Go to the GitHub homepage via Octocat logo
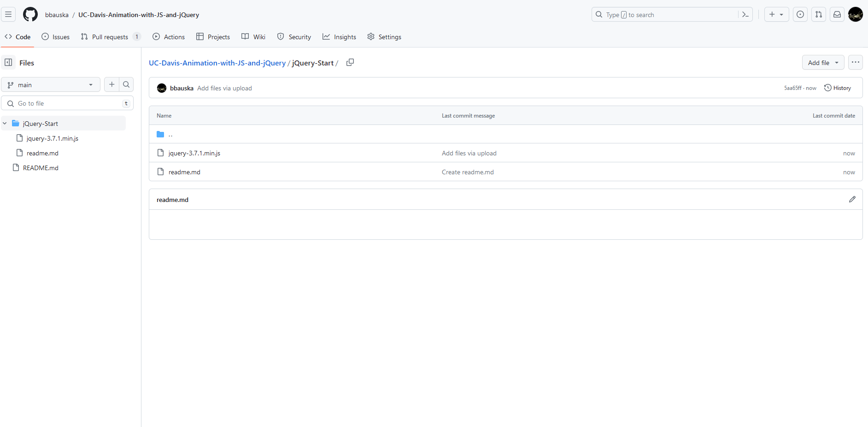 pyautogui.click(x=30, y=14)
